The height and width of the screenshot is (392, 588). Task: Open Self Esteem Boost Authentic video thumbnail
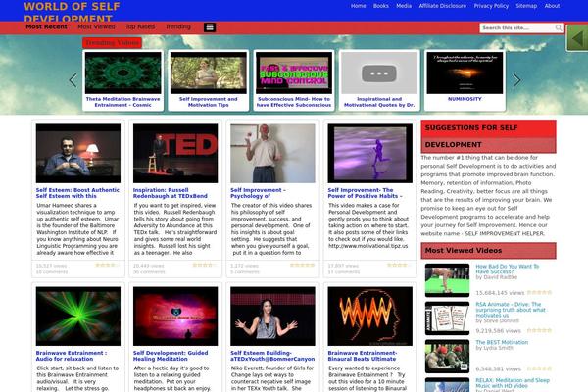[78, 154]
